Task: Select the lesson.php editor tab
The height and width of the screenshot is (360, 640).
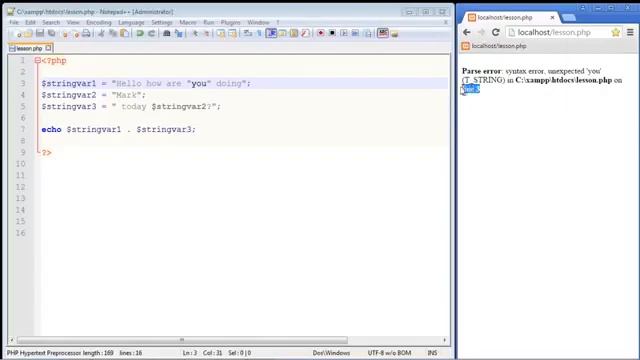Action: pyautogui.click(x=31, y=48)
